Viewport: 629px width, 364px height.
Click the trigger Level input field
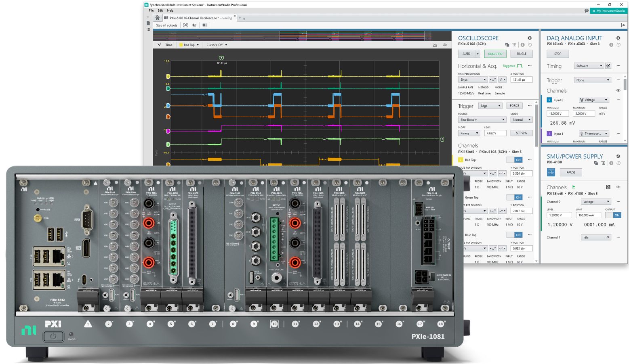click(495, 133)
